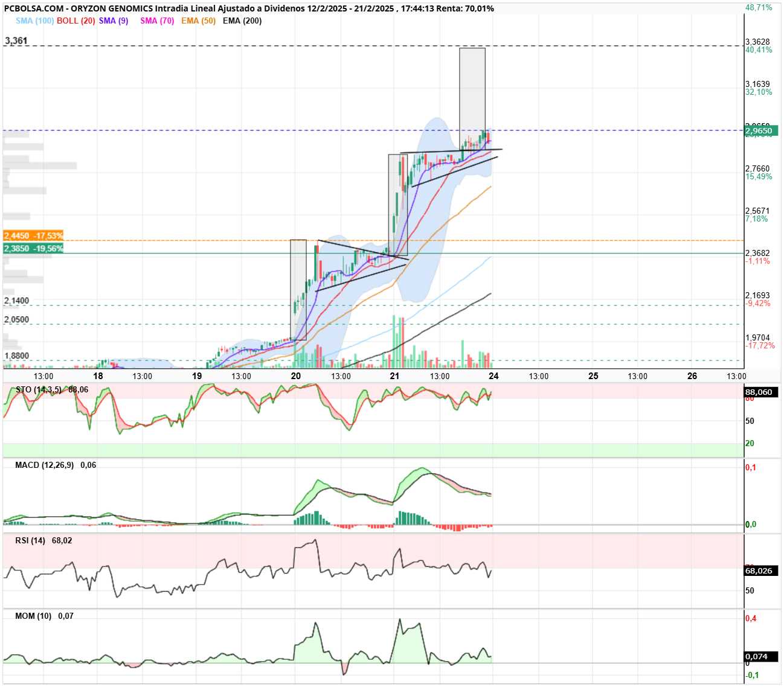Click the SMA (9) legend label

coord(114,21)
